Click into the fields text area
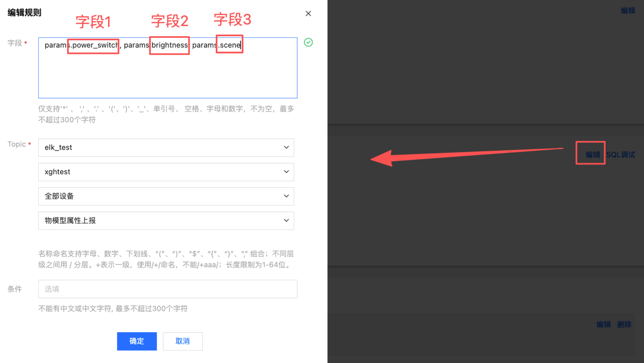The height and width of the screenshot is (363, 644). coord(168,72)
